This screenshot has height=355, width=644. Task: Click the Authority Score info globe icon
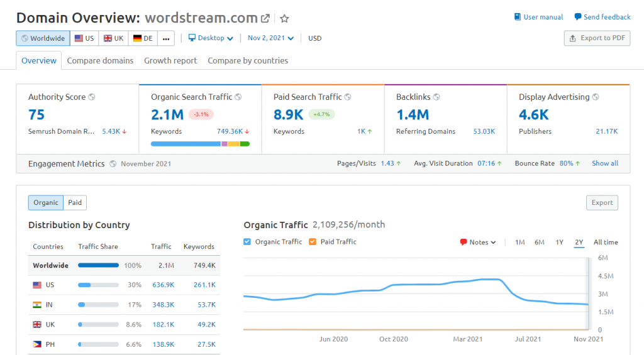92,97
